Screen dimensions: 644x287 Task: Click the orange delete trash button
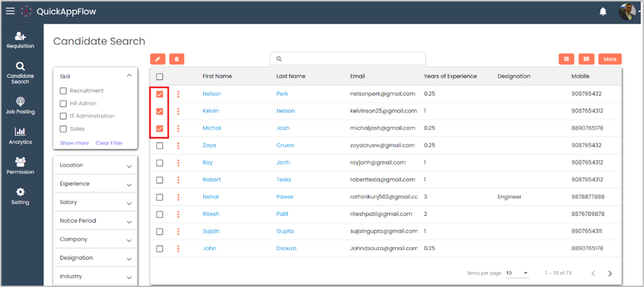tap(176, 59)
